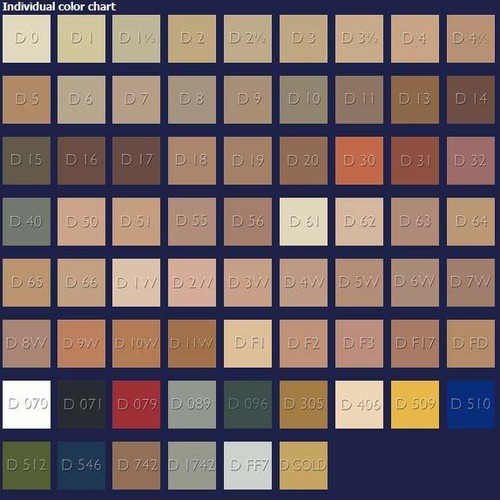Select the D 31 rust swatch
500x500 pixels.
[x=415, y=161]
